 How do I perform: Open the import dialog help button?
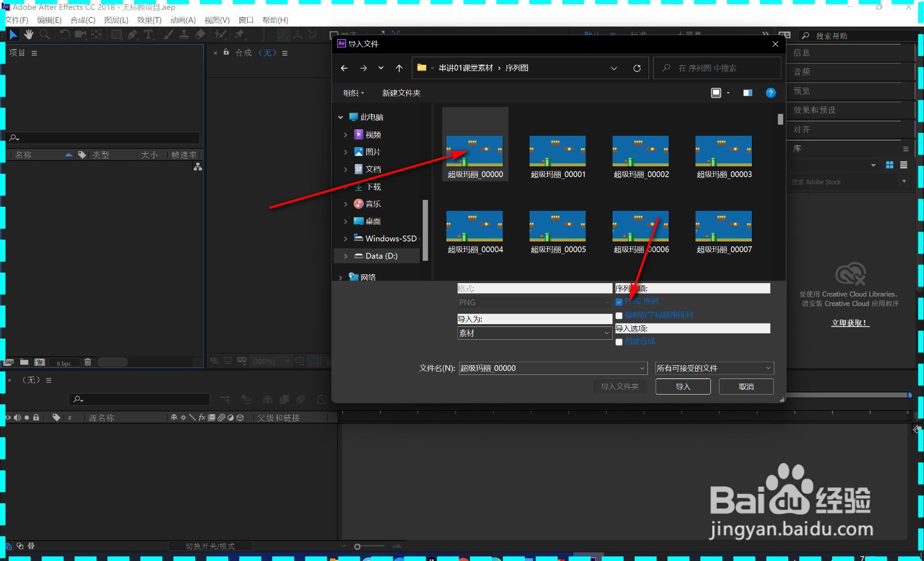point(770,93)
